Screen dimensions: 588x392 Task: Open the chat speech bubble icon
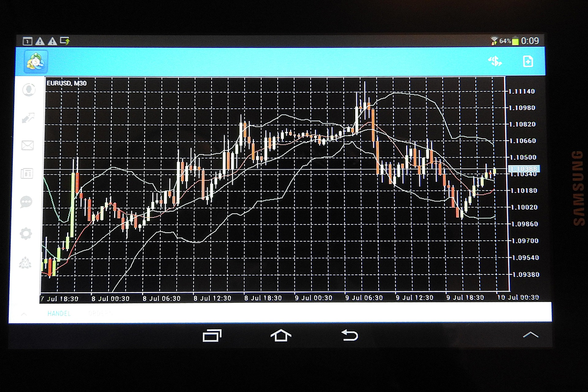[x=26, y=202]
